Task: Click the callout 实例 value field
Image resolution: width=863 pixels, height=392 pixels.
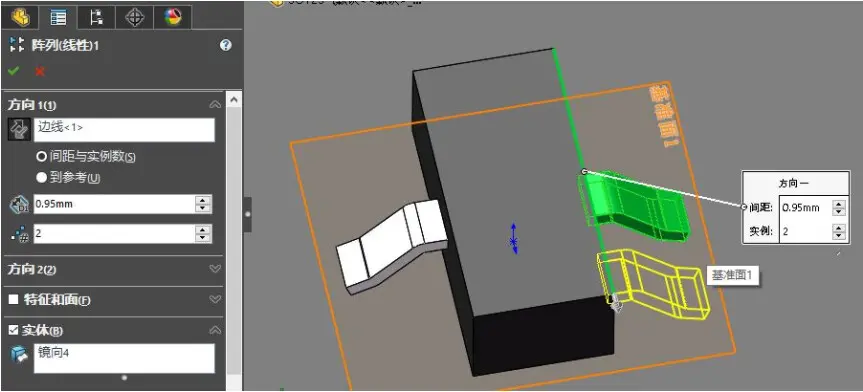Action: (805, 231)
